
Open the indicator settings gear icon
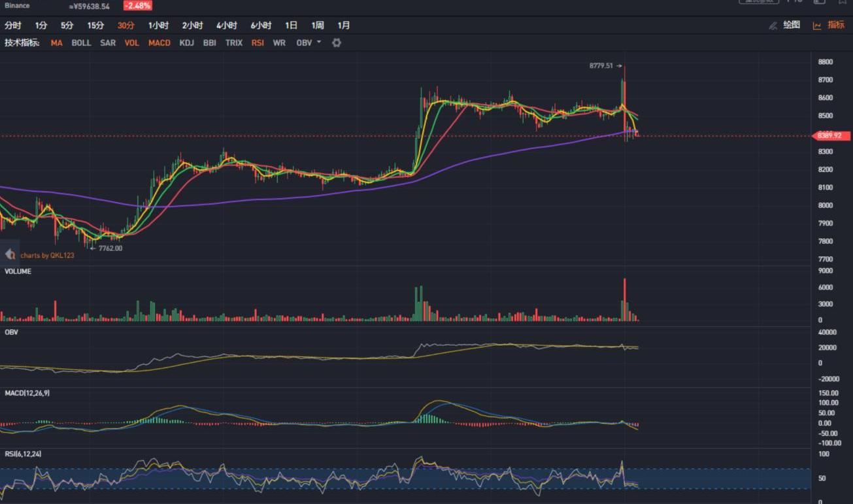(x=337, y=42)
